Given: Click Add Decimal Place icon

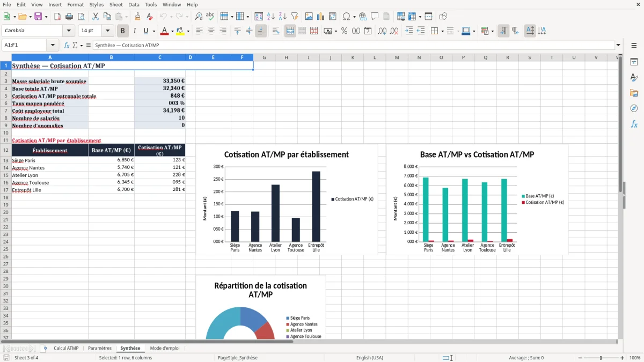Looking at the screenshot, I should [x=382, y=31].
